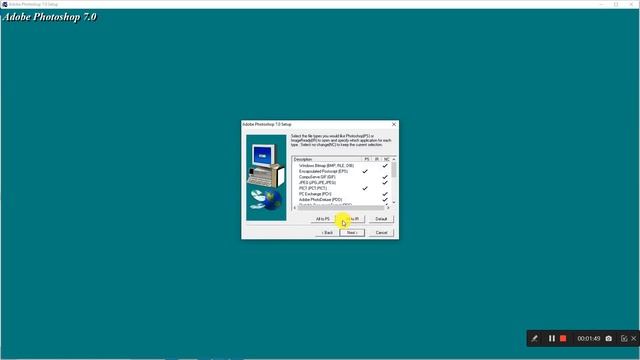Screen dimensions: 640x360
Task: Click the NC column header
Action: coord(386,159)
